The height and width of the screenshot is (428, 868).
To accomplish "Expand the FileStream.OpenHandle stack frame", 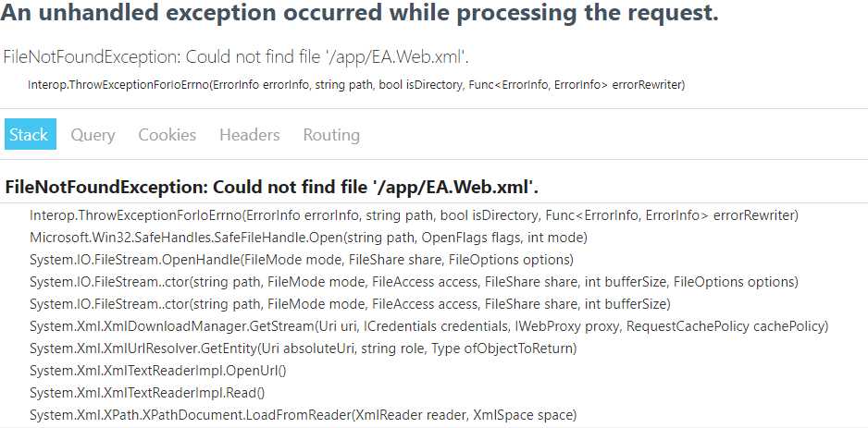I will 302,260.
